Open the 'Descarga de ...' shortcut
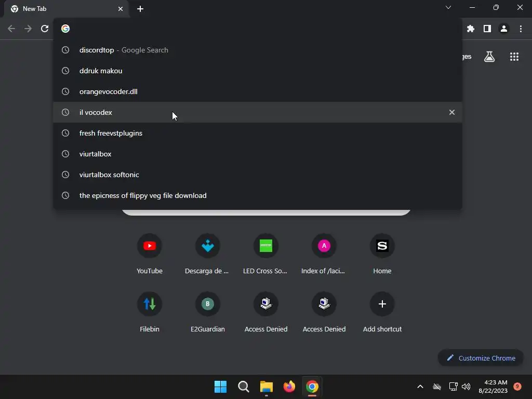The width and height of the screenshot is (532, 399). pyautogui.click(x=208, y=255)
